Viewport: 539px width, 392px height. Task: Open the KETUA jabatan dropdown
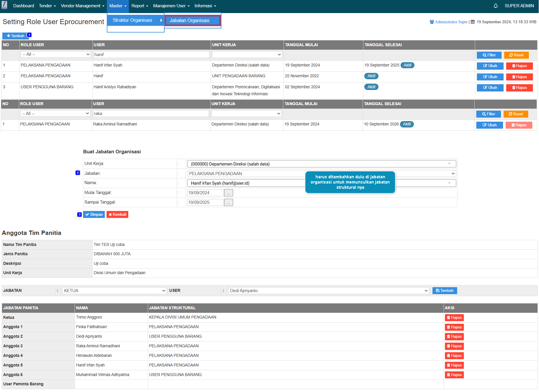[x=114, y=291]
